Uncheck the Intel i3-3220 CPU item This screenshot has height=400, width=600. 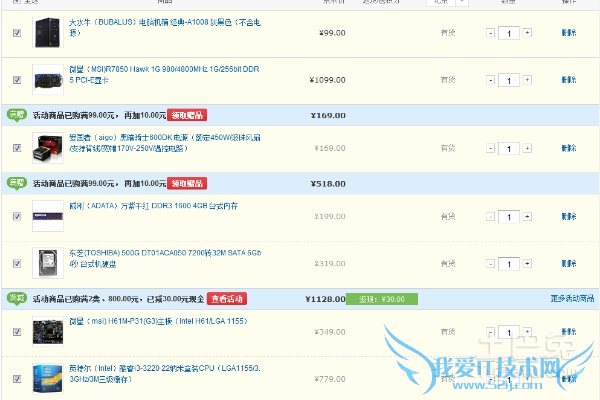pos(17,379)
